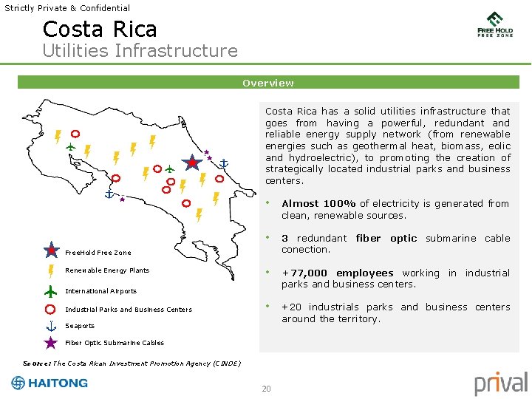Click the southernmost red circle on the map
Viewport: 532px width, 399px height.
point(186,203)
